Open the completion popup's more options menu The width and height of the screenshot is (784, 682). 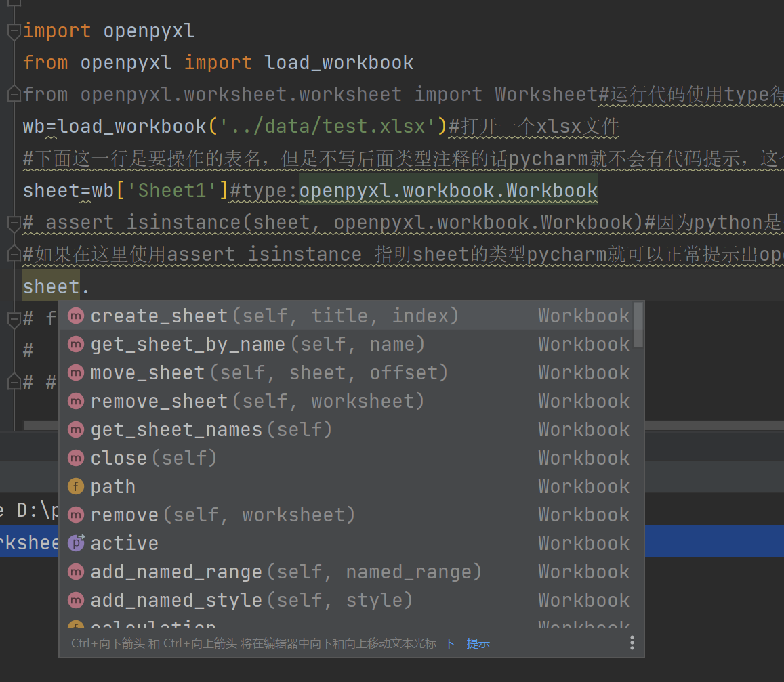click(632, 643)
